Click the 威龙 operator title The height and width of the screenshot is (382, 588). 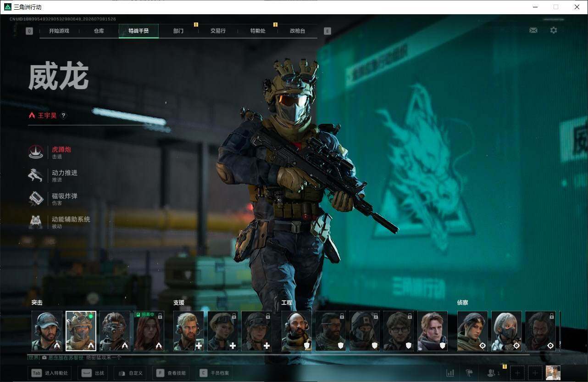tap(59, 77)
